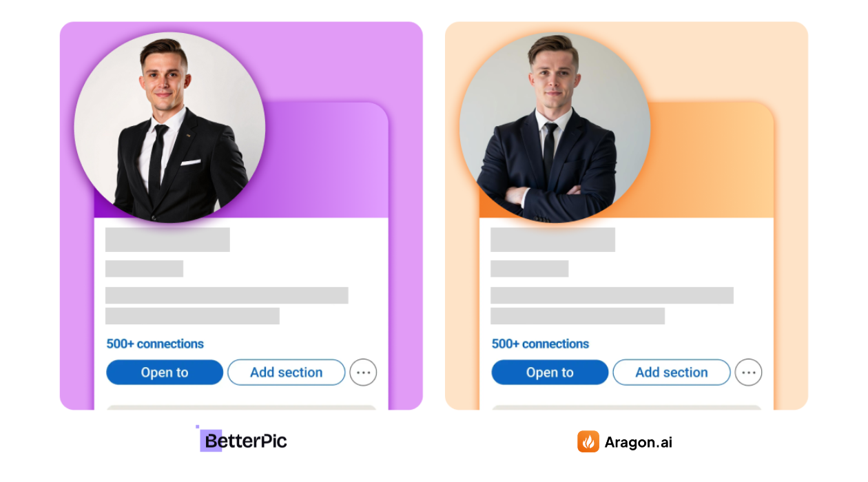Open the three-dot menu on BetterPic card
868x482 pixels.
pyautogui.click(x=363, y=373)
